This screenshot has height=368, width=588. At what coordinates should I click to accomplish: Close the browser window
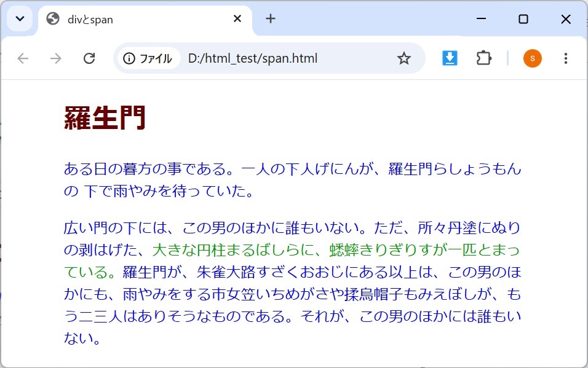(x=566, y=18)
